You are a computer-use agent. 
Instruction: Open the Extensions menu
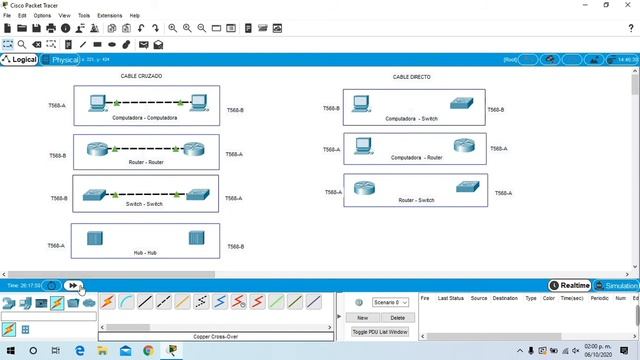click(x=110, y=16)
